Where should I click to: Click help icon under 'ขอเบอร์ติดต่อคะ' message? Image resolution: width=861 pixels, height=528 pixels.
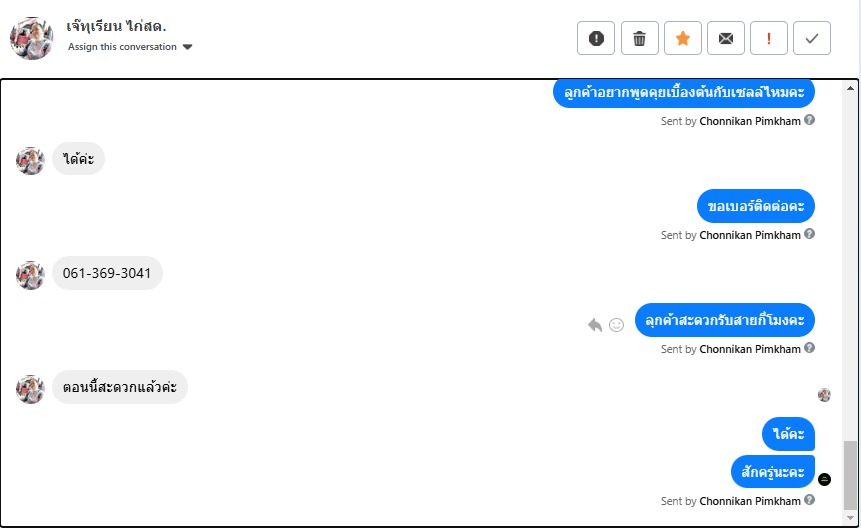click(x=810, y=234)
